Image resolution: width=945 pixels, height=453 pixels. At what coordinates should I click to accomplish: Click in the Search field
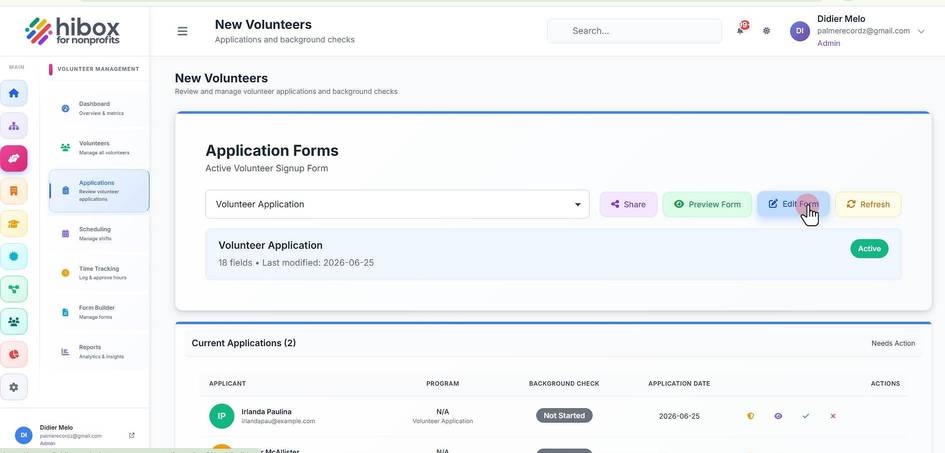click(x=634, y=31)
